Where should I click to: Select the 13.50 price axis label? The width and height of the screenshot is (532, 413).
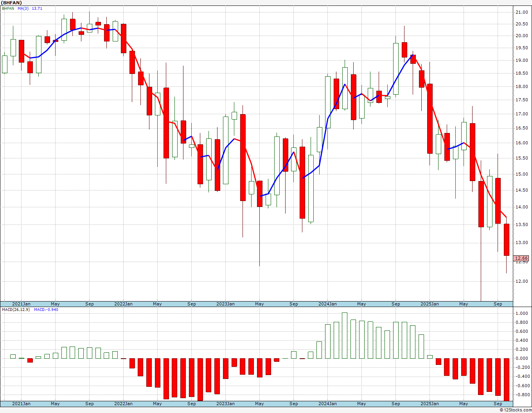(x=521, y=225)
